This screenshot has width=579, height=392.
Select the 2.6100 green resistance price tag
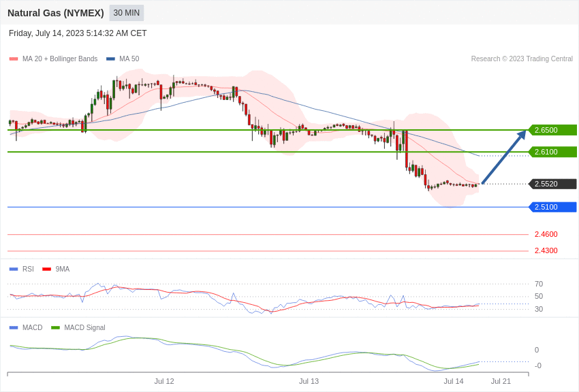(x=552, y=152)
